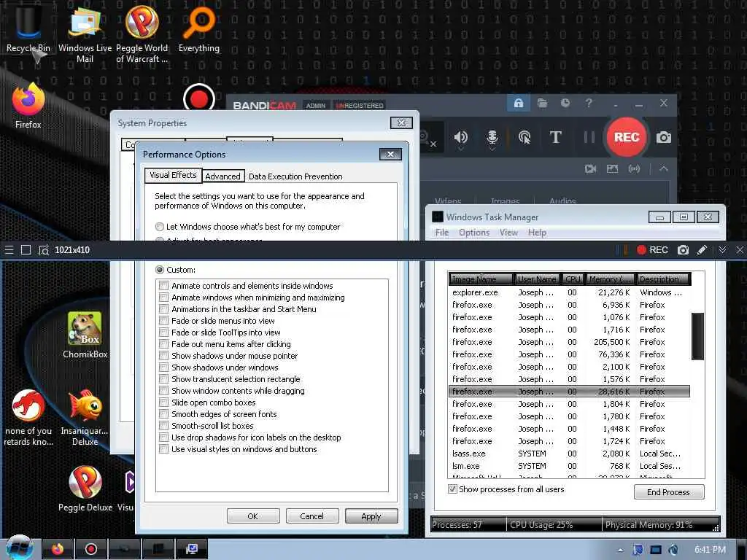Click small REC button on recording bar
Viewport: 747px width, 560px height.
point(652,250)
